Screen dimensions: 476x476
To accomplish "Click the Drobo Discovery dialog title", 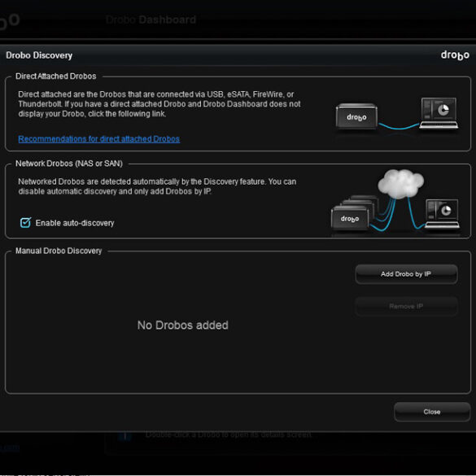I will 39,55.
